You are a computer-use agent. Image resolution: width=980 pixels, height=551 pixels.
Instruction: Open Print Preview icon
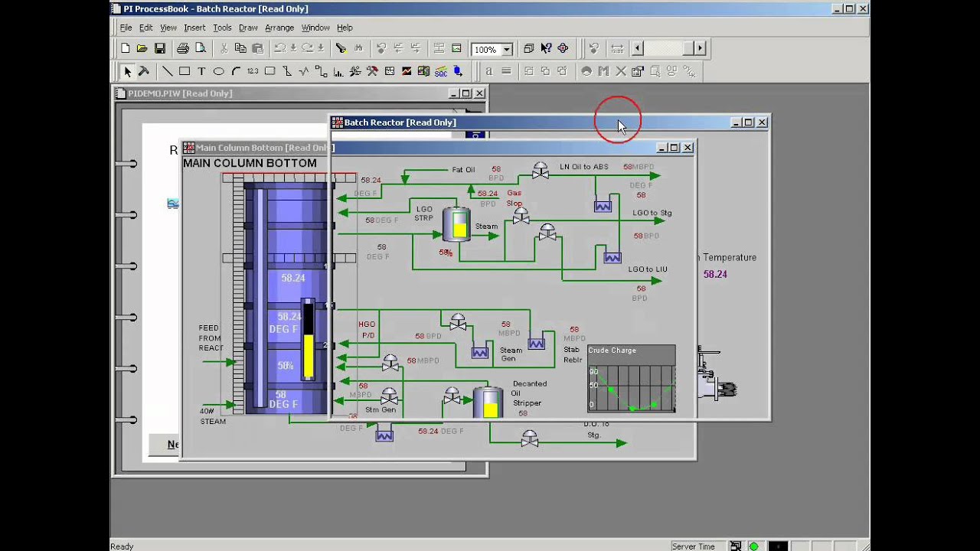click(x=200, y=48)
